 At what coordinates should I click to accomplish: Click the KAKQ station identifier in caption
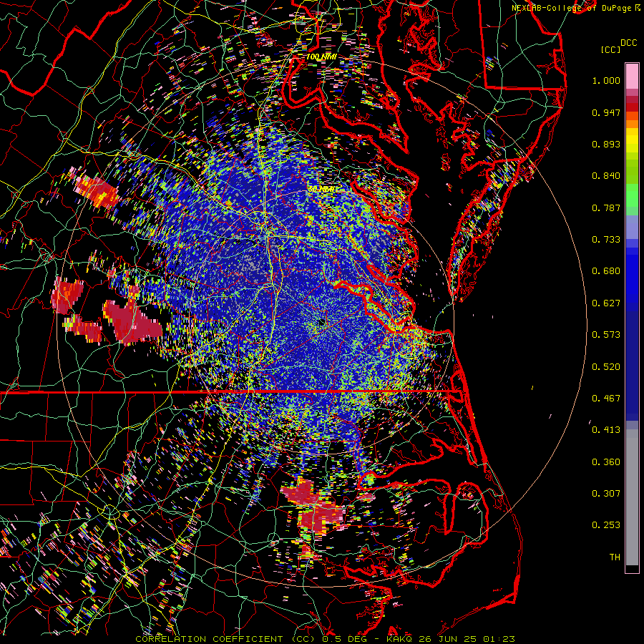(399, 639)
